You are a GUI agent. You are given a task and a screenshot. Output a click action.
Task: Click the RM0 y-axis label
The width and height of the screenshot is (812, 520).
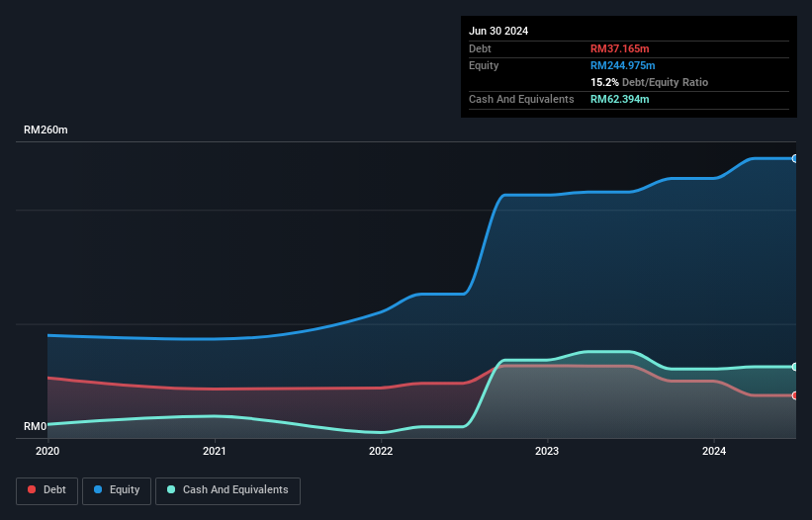(x=36, y=426)
